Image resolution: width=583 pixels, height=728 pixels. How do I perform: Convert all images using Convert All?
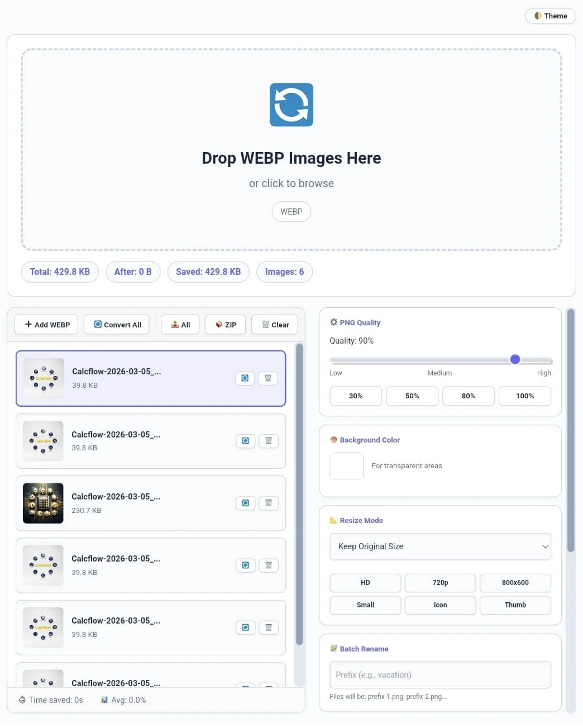coord(116,324)
